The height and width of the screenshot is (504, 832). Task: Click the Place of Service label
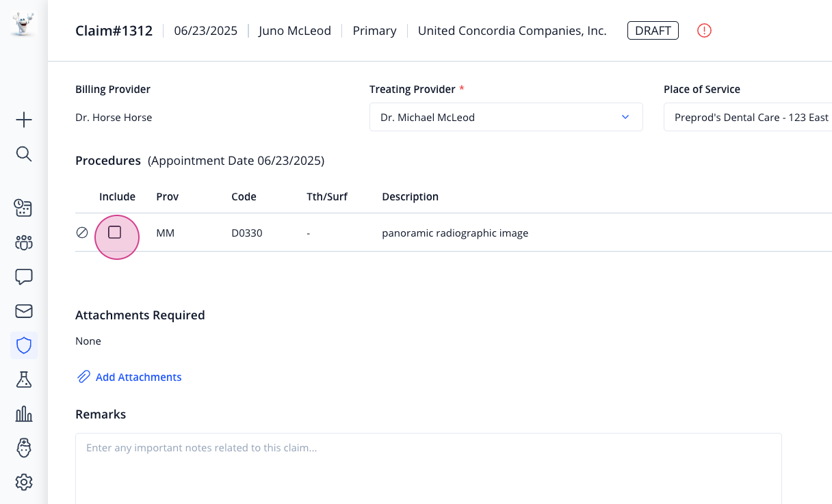[702, 90]
